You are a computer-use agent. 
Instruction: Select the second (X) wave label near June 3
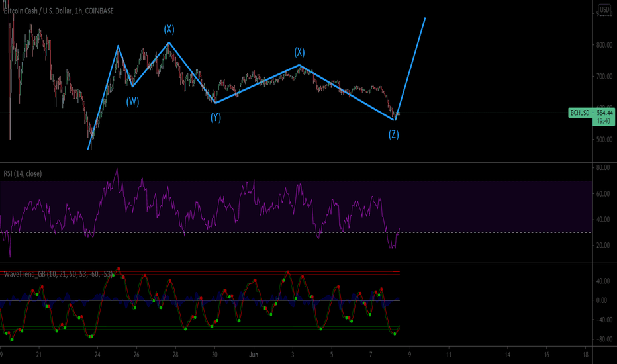tap(299, 52)
